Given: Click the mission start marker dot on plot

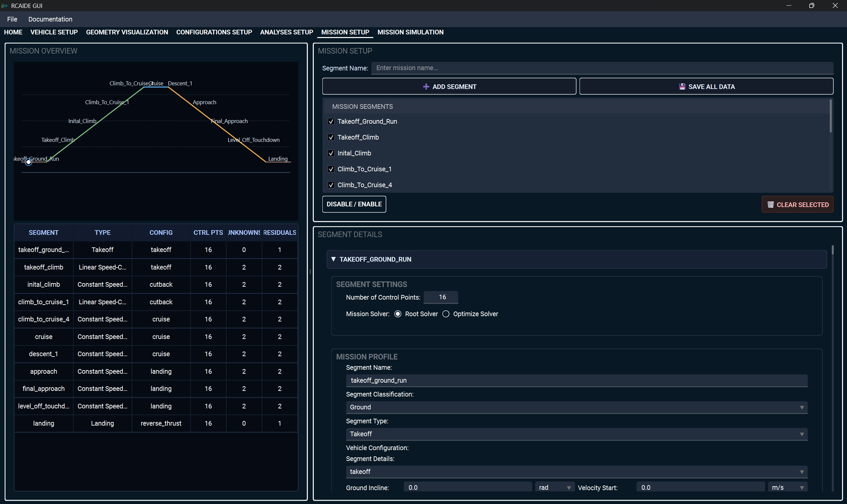Looking at the screenshot, I should (28, 162).
